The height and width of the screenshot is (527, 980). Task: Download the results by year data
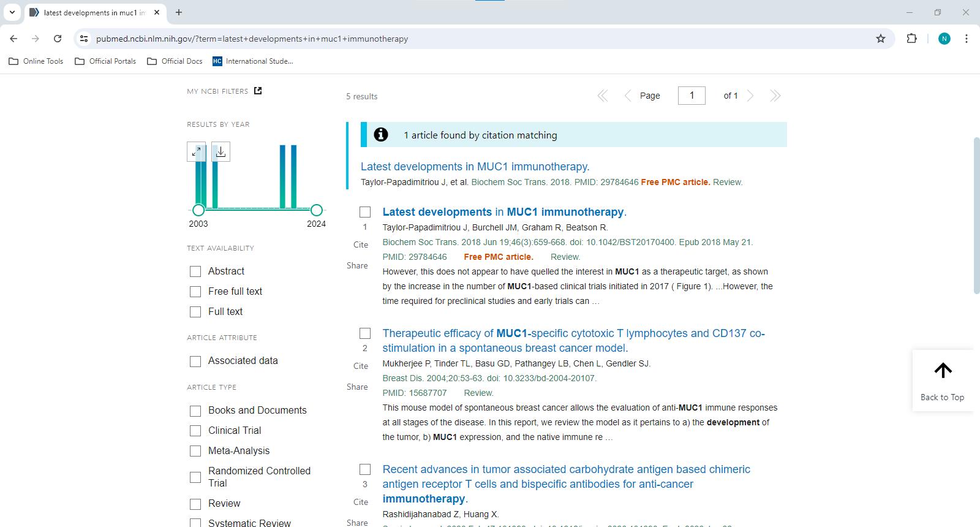(x=221, y=152)
